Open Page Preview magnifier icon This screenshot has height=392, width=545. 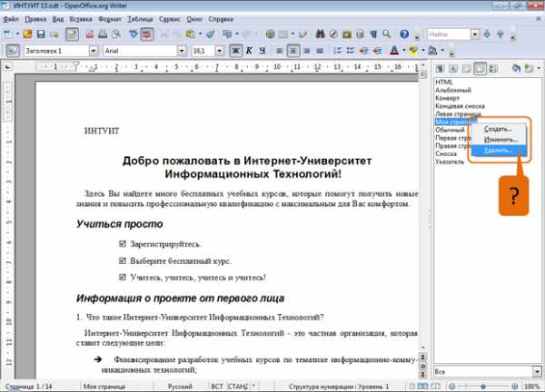pyautogui.click(x=116, y=34)
